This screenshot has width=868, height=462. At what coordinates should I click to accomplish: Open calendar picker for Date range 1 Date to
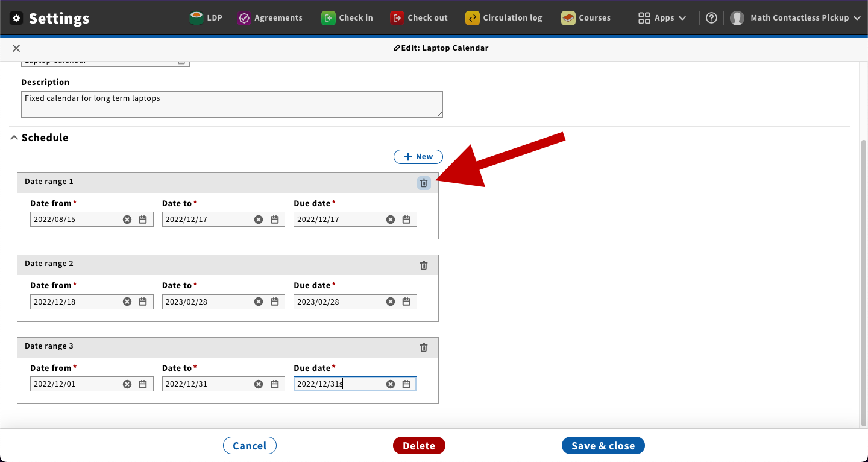pyautogui.click(x=274, y=220)
